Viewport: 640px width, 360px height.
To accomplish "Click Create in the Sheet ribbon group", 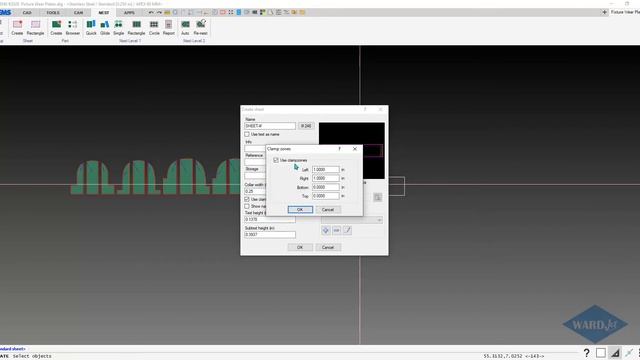I will point(17,28).
